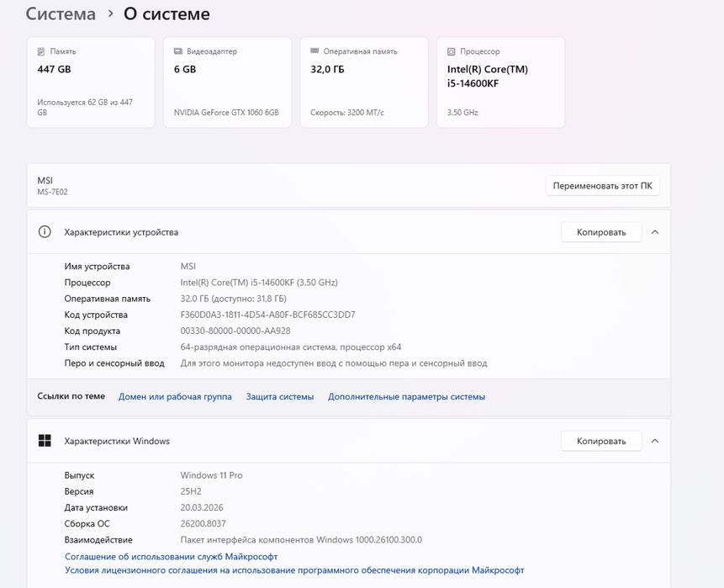724x588 pixels.
Task: Click the Выпуск label
Action: (x=79, y=474)
